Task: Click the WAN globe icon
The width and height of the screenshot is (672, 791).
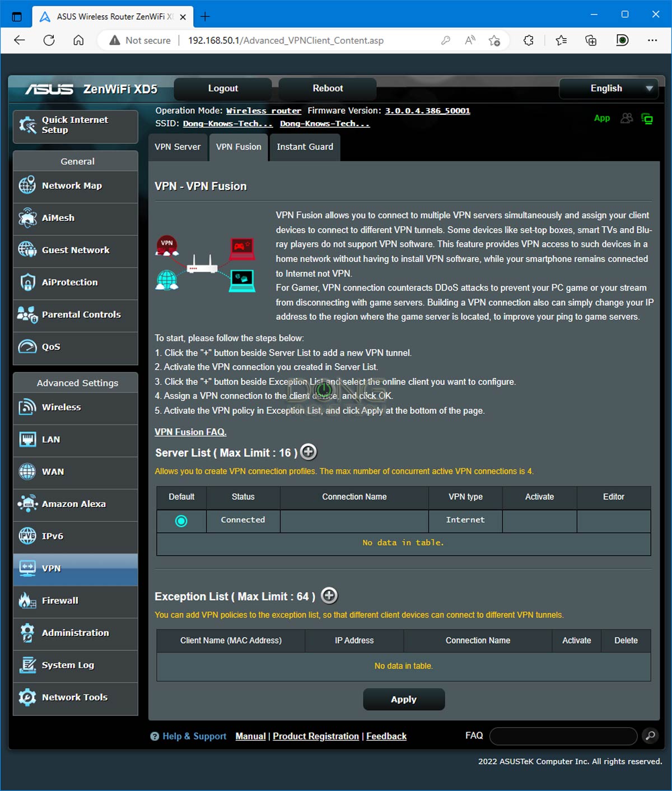Action: click(x=27, y=472)
